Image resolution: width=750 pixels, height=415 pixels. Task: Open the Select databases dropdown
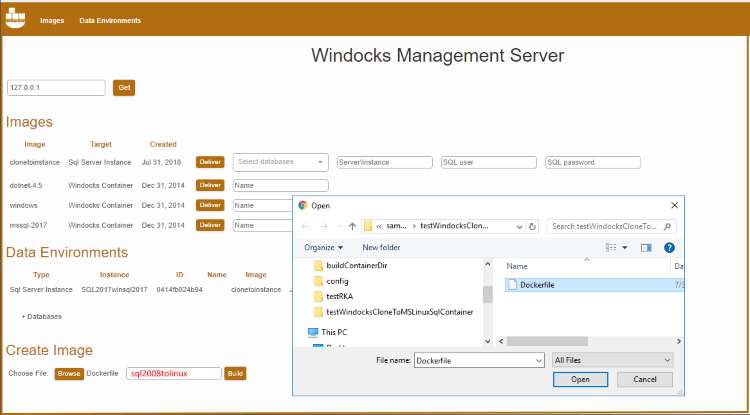[x=280, y=162]
